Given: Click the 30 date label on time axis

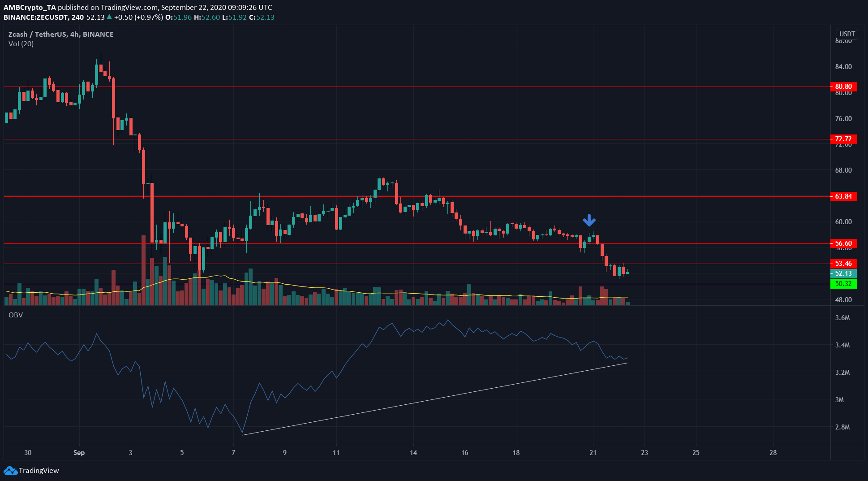Looking at the screenshot, I should pyautogui.click(x=28, y=453).
